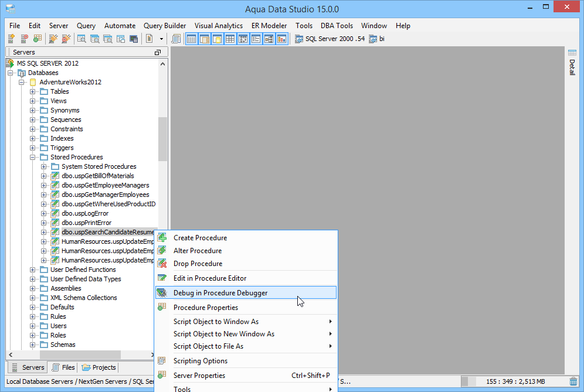Click the bar chart toolbar icon
This screenshot has height=392, width=584.
pyautogui.click(x=282, y=39)
